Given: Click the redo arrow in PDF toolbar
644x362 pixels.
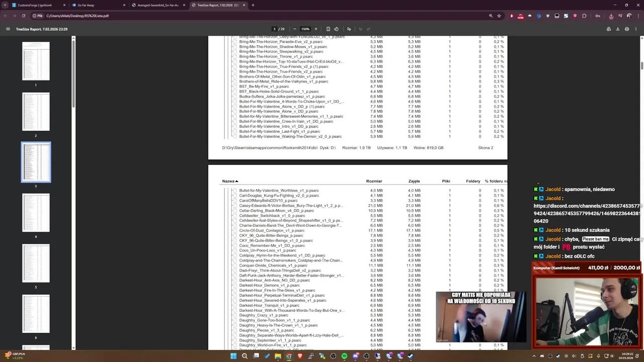Looking at the screenshot, I should coord(368,29).
